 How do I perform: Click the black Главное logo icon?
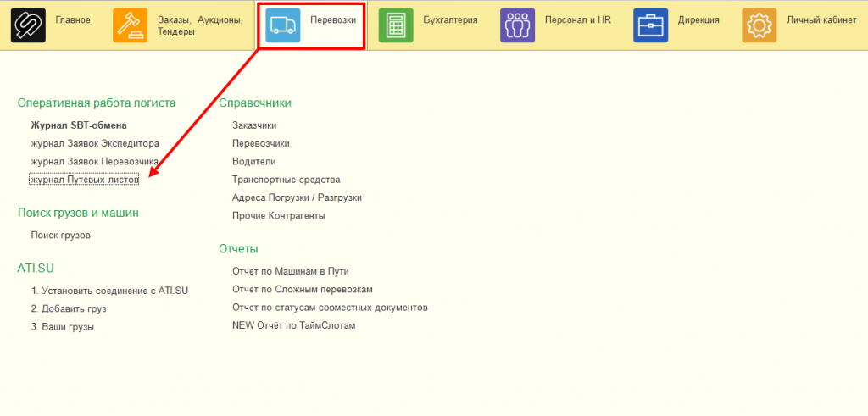[x=28, y=25]
